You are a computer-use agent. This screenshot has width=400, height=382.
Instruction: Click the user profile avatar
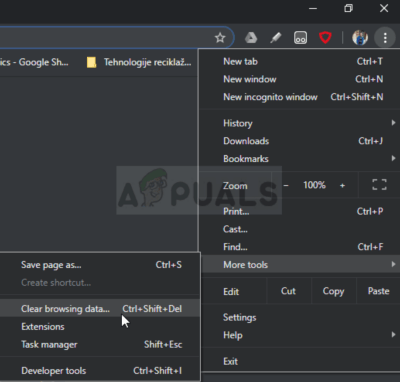[x=360, y=38]
